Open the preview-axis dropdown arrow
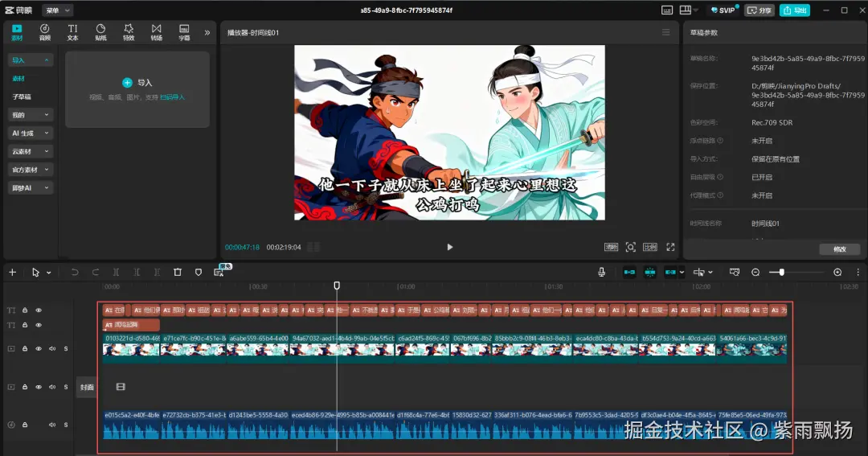The height and width of the screenshot is (456, 868). click(710, 272)
